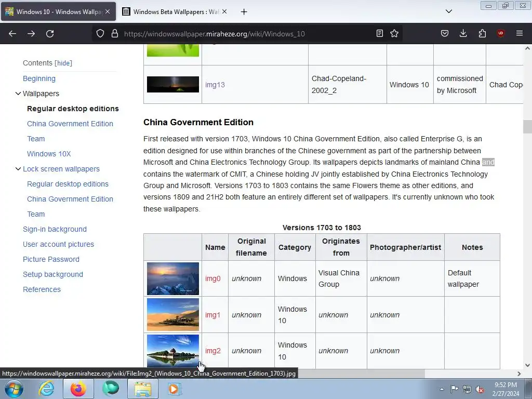Screen dimensions: 532x399
Task: Open China Government Edition under Lock screen
Action: point(70,199)
